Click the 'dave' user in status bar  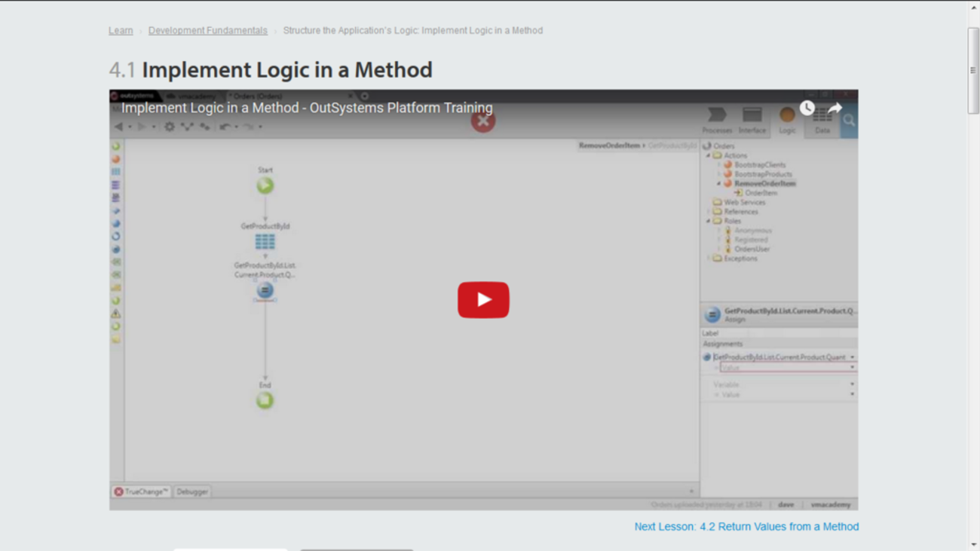point(786,504)
